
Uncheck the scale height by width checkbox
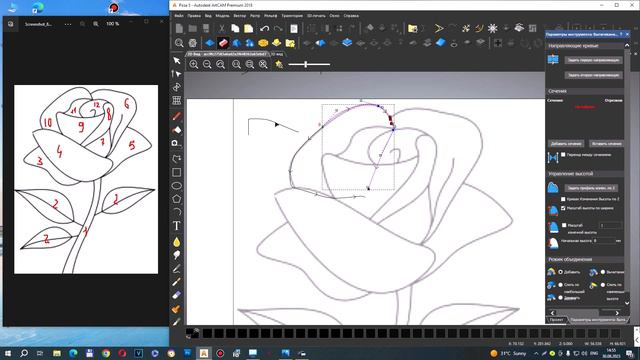pos(563,208)
